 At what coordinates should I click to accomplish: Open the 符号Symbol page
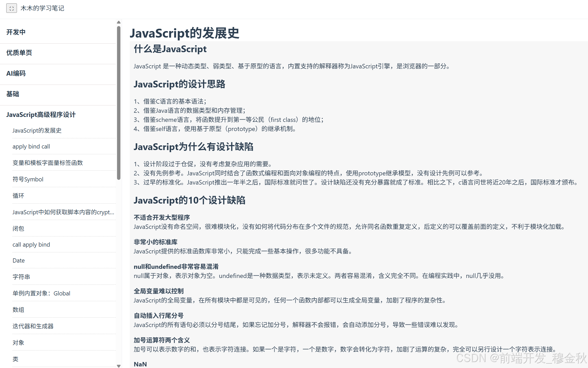click(28, 179)
